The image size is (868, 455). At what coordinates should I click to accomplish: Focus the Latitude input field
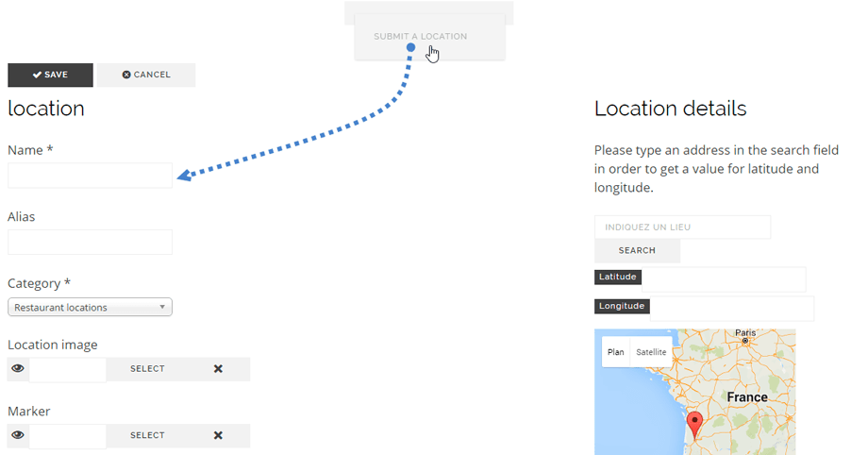(x=724, y=279)
